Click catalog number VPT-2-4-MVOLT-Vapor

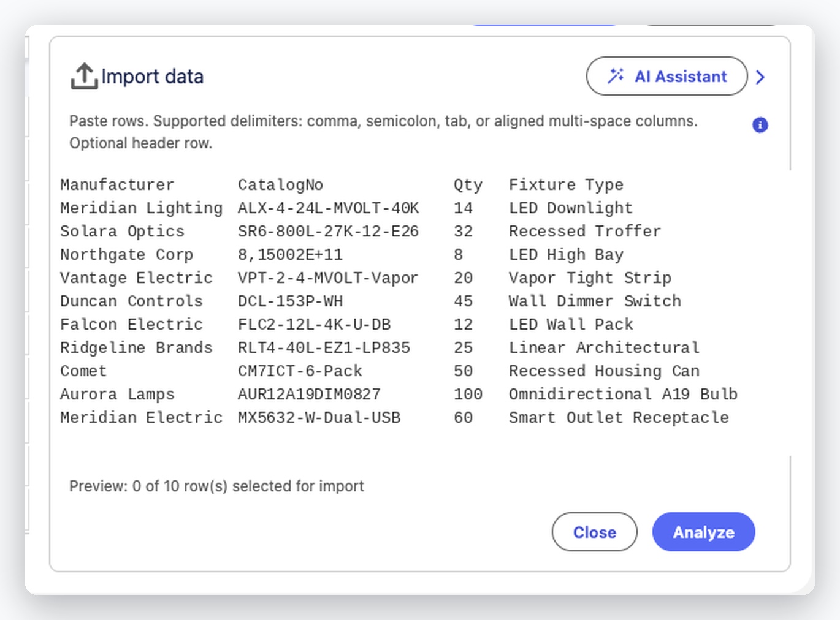[x=328, y=278]
